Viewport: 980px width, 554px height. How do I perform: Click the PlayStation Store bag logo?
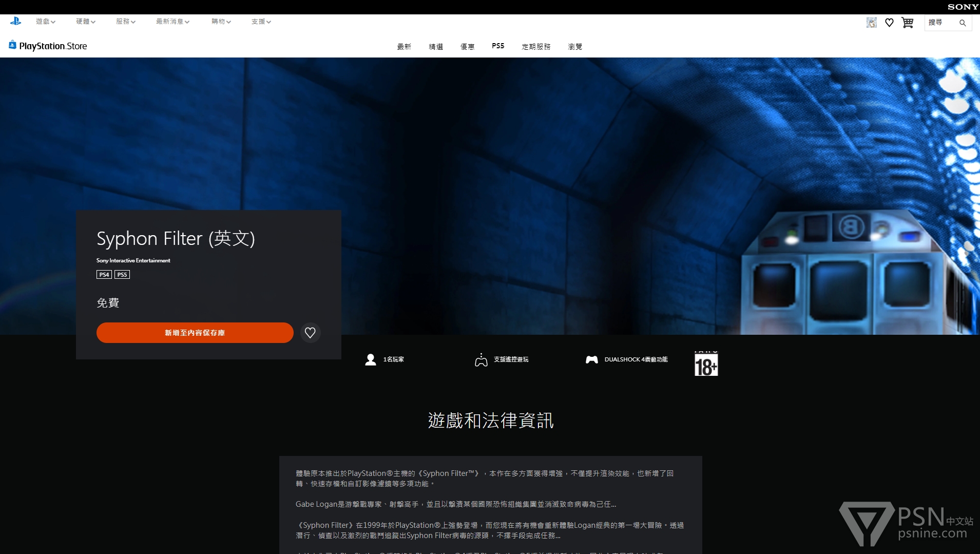[x=12, y=45]
